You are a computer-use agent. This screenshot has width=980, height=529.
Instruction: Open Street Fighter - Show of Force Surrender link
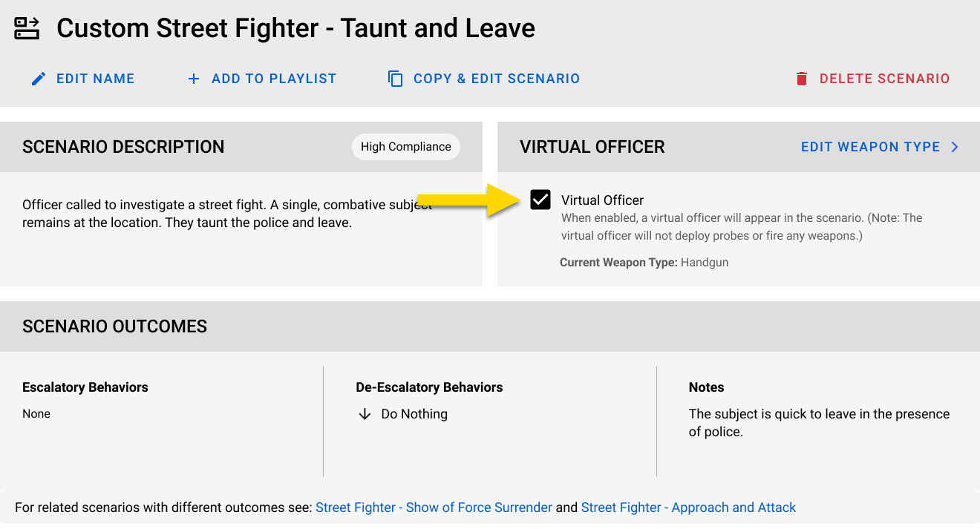(434, 507)
